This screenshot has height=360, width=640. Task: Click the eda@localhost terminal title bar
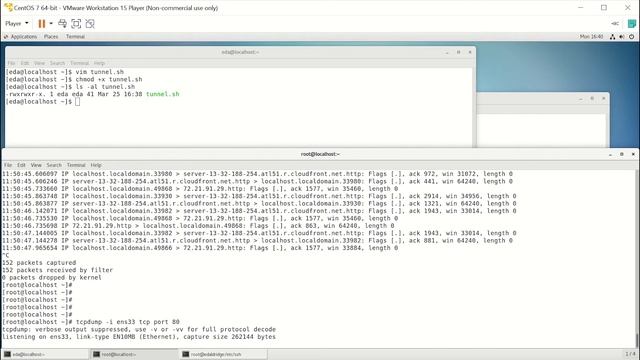coord(240,52)
